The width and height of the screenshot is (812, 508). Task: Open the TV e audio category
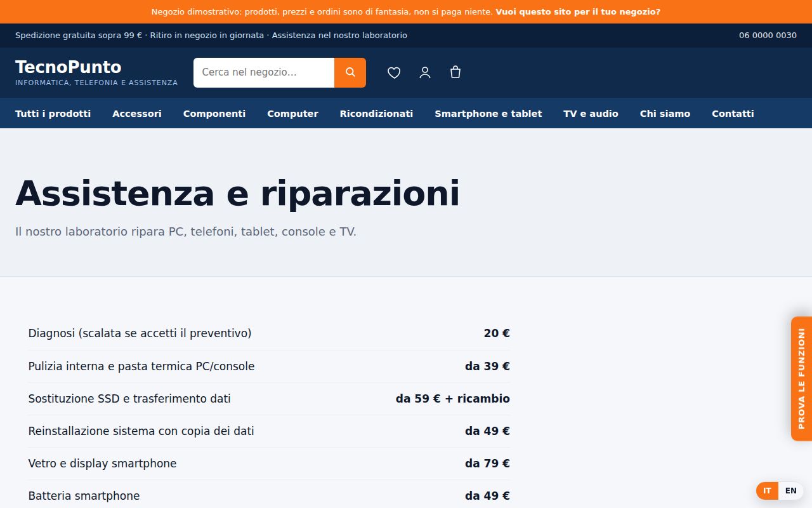591,114
